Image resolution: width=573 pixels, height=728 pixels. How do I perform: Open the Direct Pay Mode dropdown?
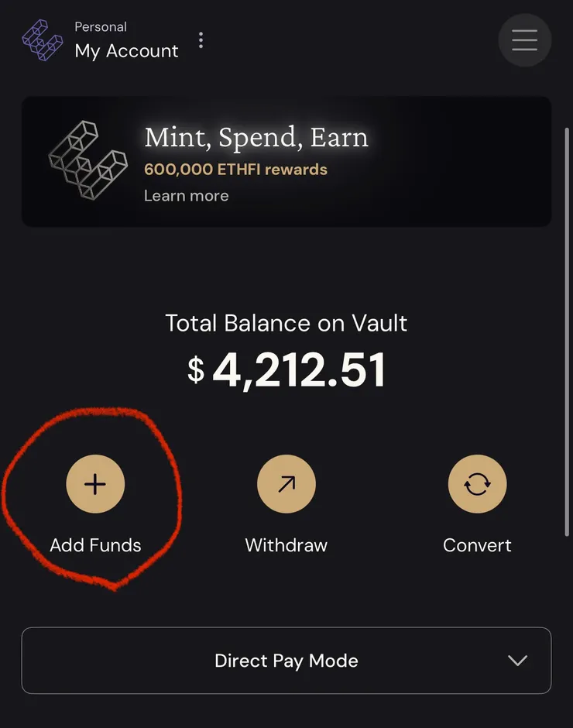pyautogui.click(x=286, y=661)
